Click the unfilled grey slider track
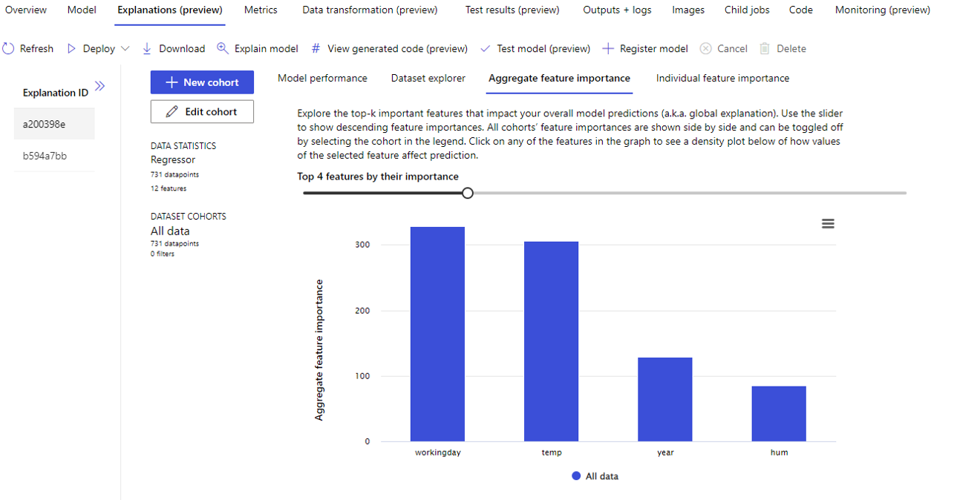Screen dimensions: 980x500 tap(689, 193)
